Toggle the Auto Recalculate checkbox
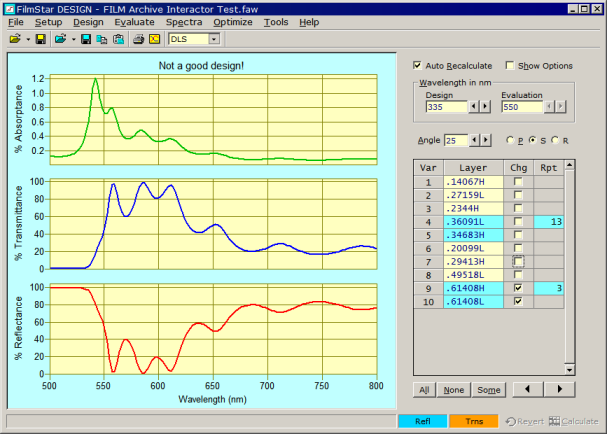Image resolution: width=607 pixels, height=434 pixels. [x=417, y=65]
